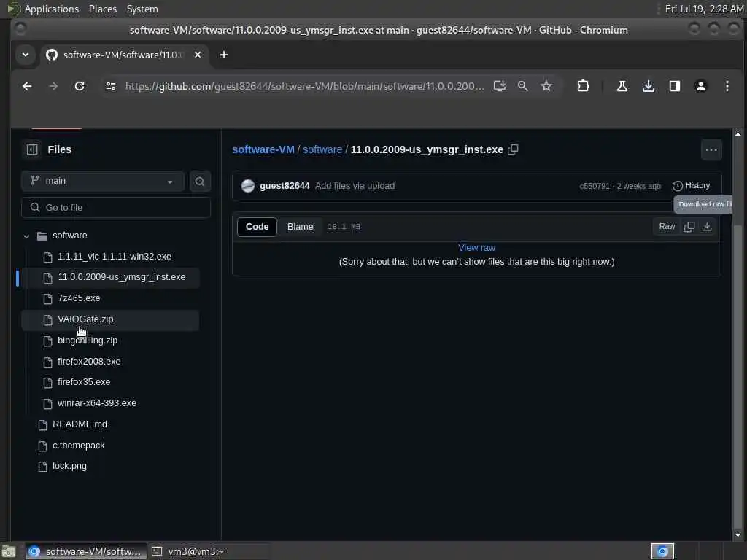Image resolution: width=747 pixels, height=560 pixels.
Task: Switch to the Code tab
Action: [257, 227]
